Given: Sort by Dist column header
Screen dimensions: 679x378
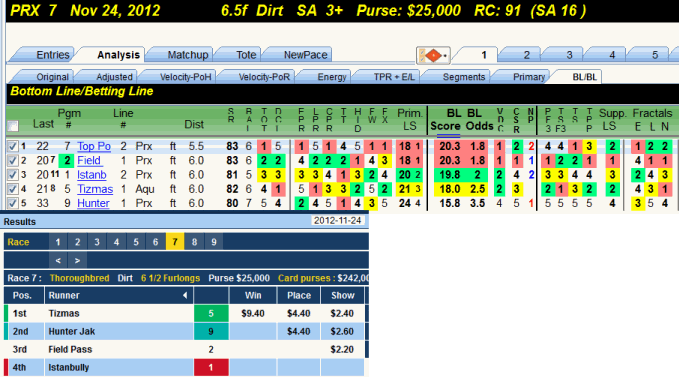Looking at the screenshot, I should [194, 125].
